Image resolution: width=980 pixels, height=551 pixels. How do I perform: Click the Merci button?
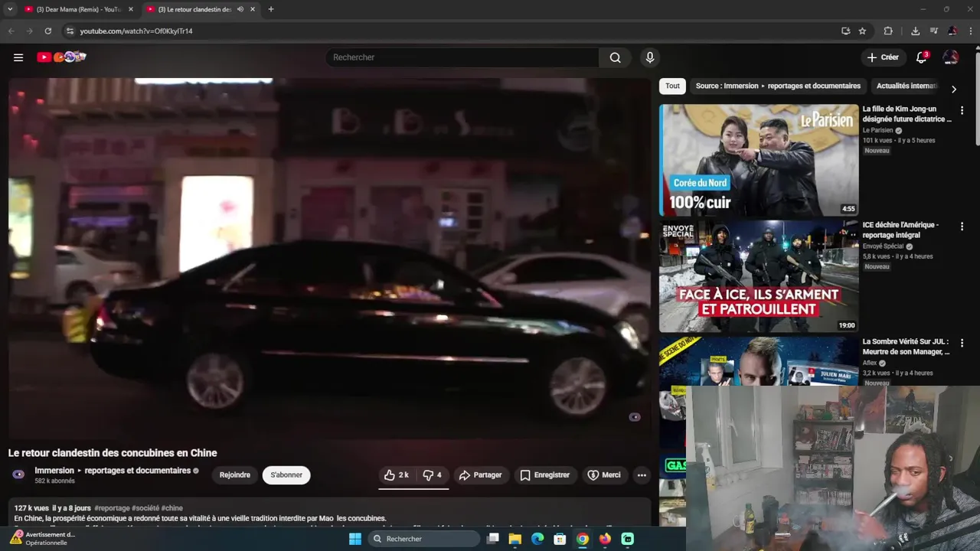604,475
